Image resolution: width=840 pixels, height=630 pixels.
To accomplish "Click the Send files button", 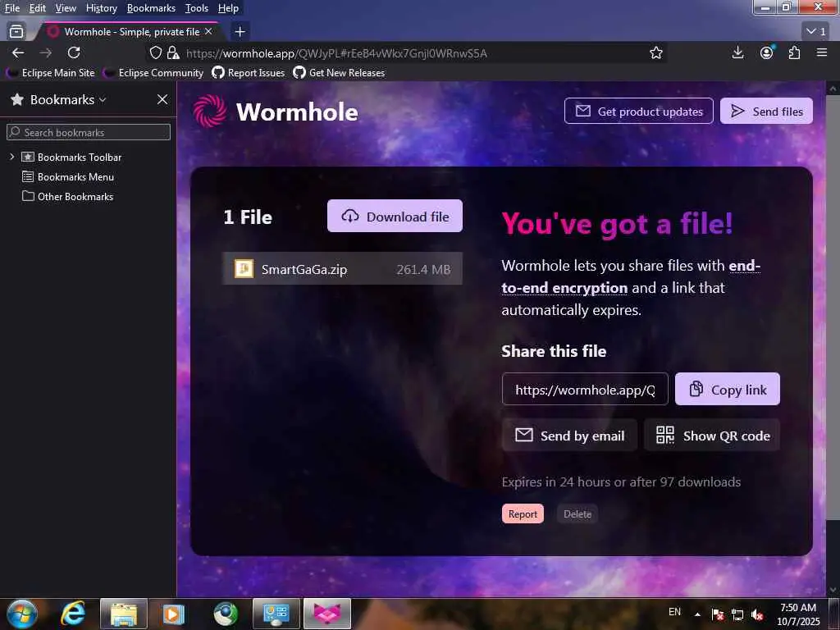I will pyautogui.click(x=766, y=111).
